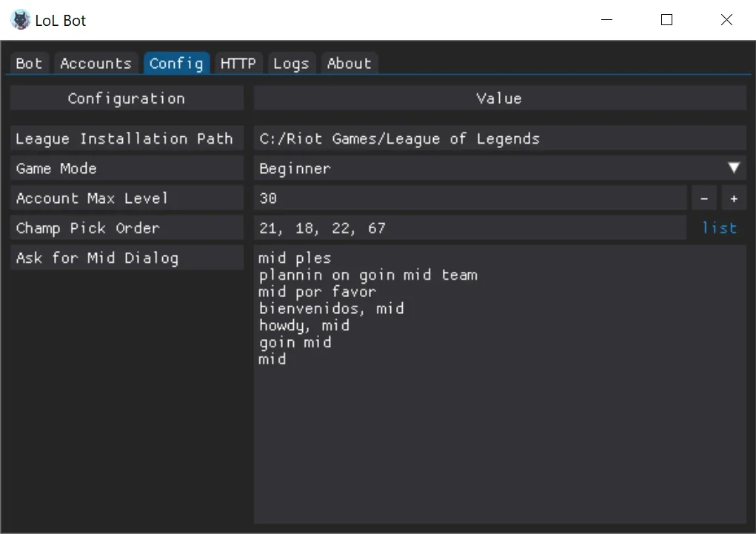The image size is (756, 534).
Task: Click the Configuration column header
Action: click(x=127, y=99)
